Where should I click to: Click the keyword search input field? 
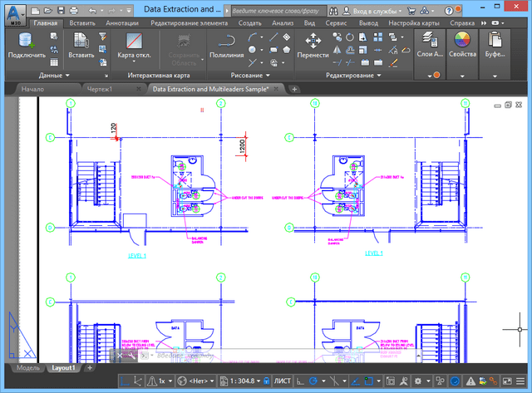coord(274,12)
